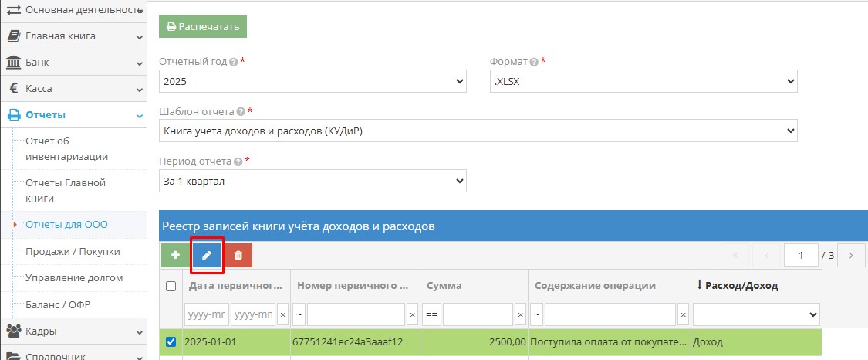Viewport: 868px width, 360px height.
Task: Open the Отчетный год dropdown
Action: tap(312, 81)
